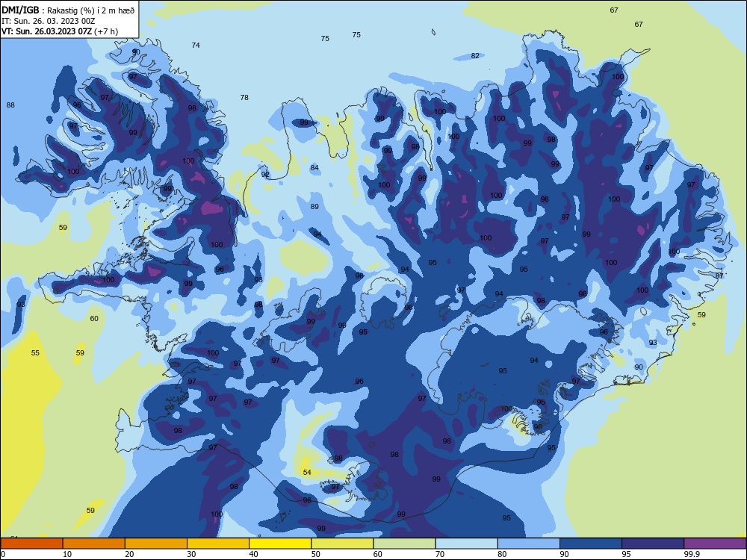The image size is (747, 560).
Task: Click the purple legend swatch above 99.9
Action: tap(715, 544)
